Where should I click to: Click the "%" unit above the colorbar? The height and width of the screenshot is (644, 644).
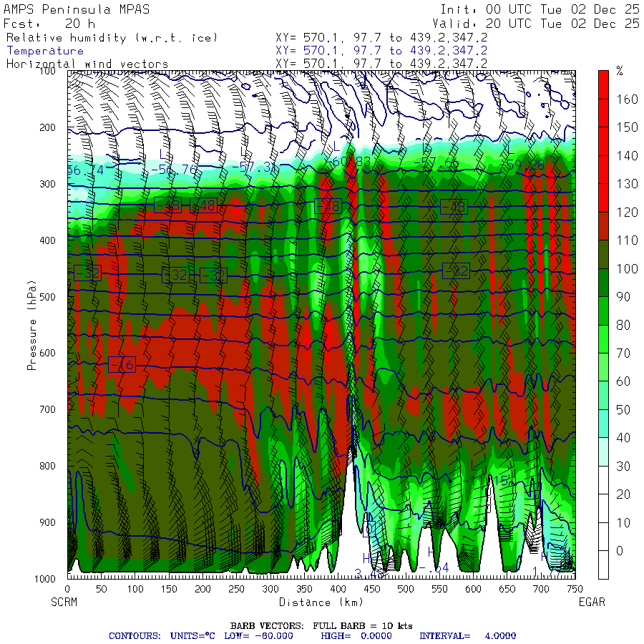tap(620, 71)
